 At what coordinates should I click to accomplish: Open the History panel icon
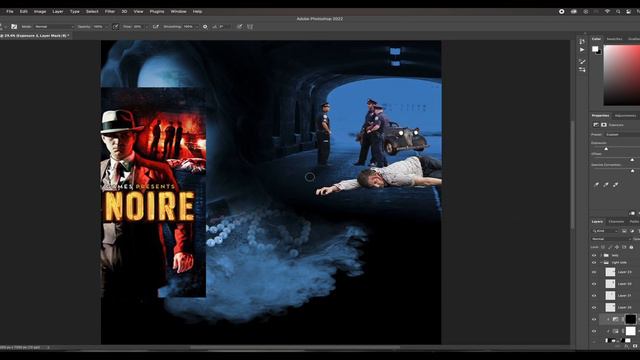coord(582,41)
